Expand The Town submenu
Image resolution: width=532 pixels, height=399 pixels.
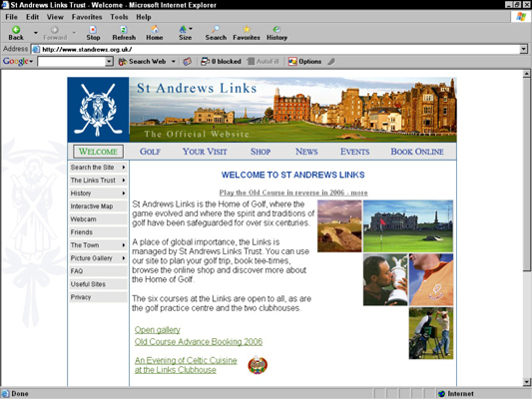(x=124, y=245)
